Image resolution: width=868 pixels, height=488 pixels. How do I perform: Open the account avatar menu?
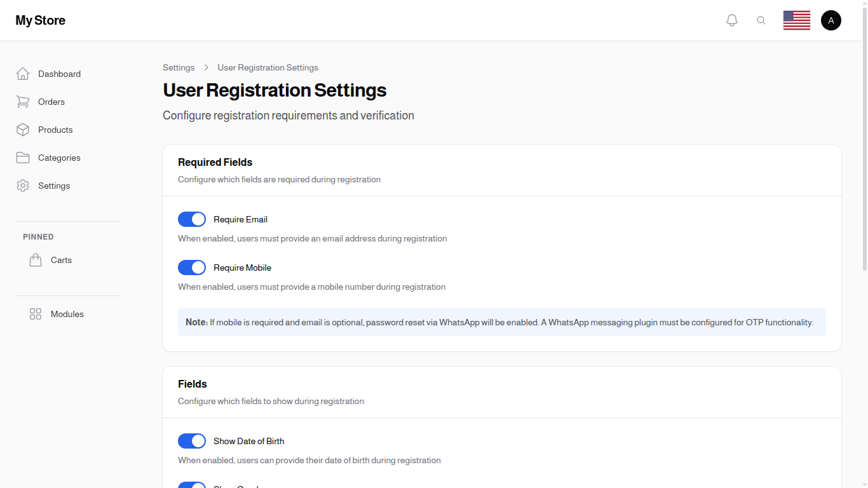click(831, 20)
